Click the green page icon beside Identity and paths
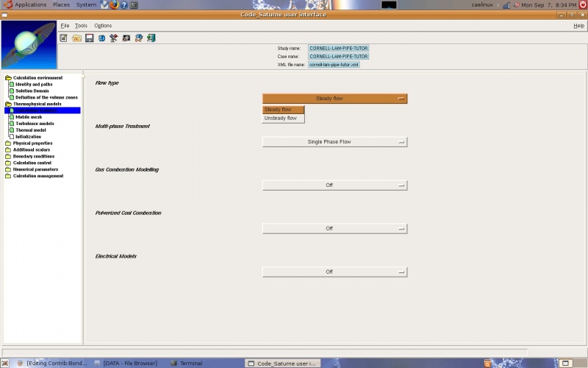Screen dimensions: 588x368 pos(12,84)
